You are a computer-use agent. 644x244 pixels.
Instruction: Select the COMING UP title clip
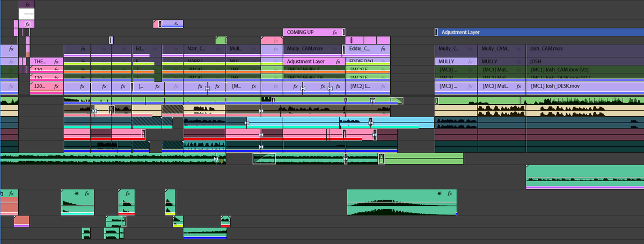[314, 32]
